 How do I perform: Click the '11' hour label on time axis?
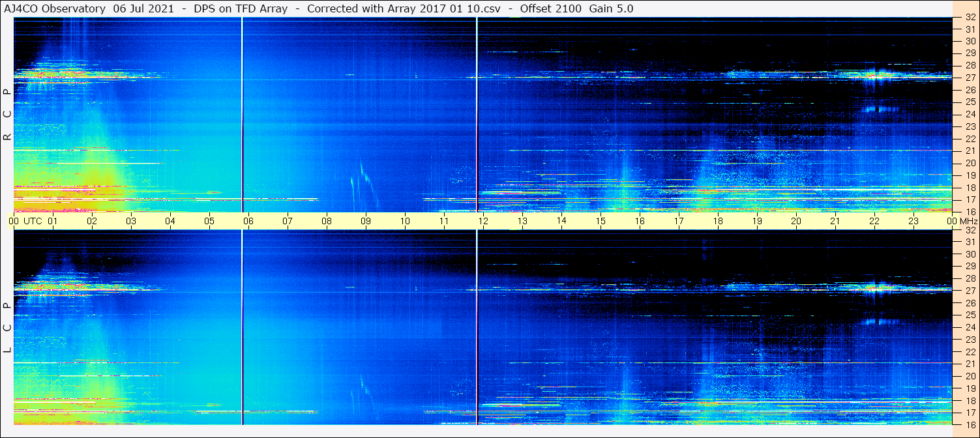pos(444,221)
